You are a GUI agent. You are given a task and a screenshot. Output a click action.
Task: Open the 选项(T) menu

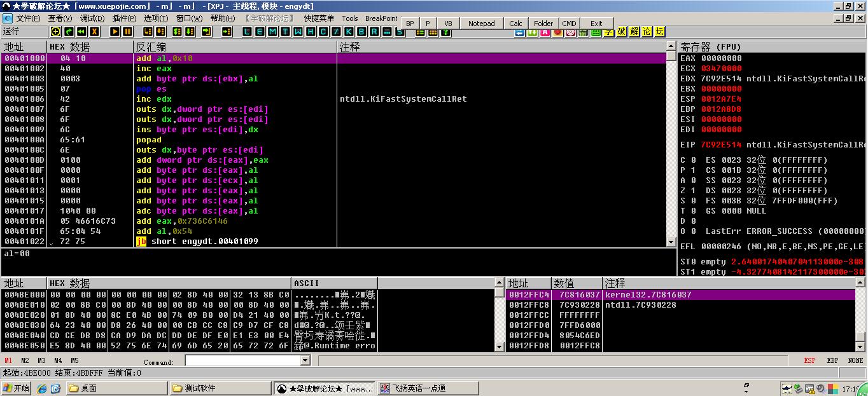coord(156,18)
